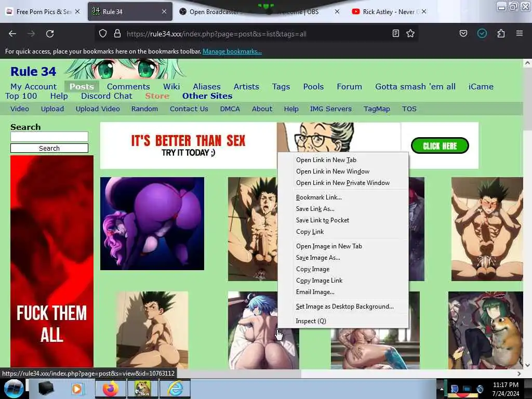Open the TagMap link
Viewport: 532px width, 399px height.
pos(377,109)
